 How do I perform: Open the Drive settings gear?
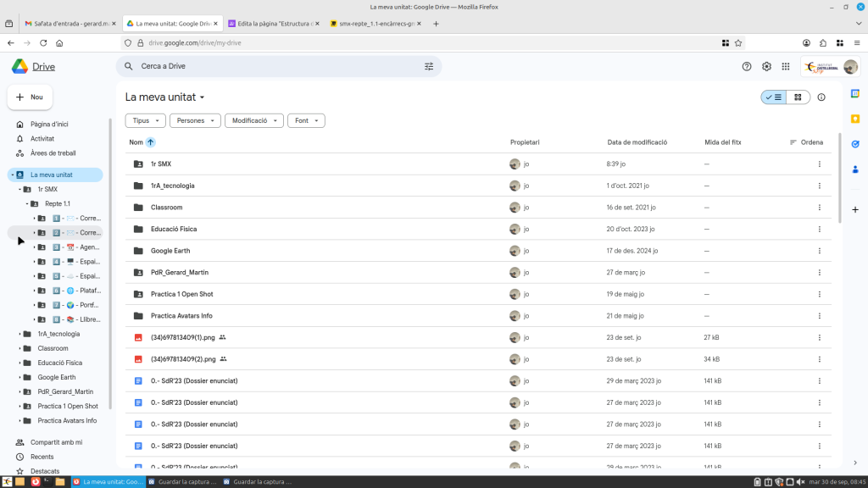click(766, 66)
